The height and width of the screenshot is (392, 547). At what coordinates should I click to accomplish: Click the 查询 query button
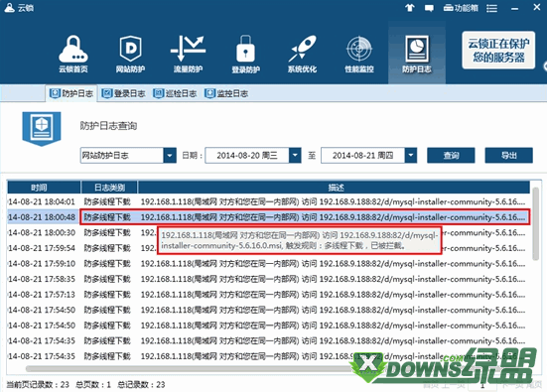click(451, 155)
